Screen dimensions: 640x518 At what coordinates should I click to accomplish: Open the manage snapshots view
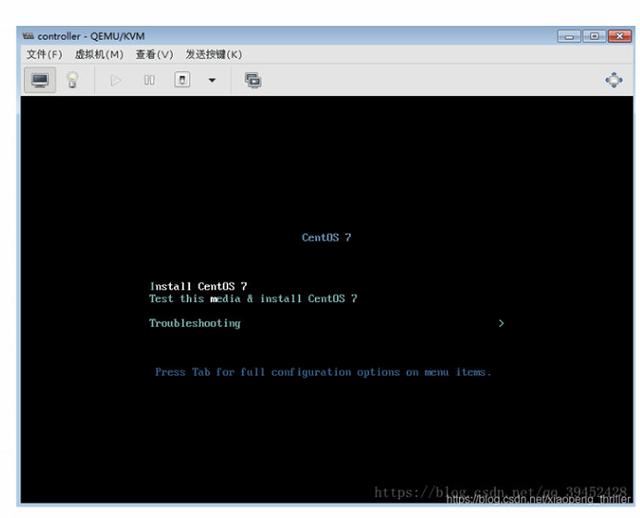click(x=253, y=80)
